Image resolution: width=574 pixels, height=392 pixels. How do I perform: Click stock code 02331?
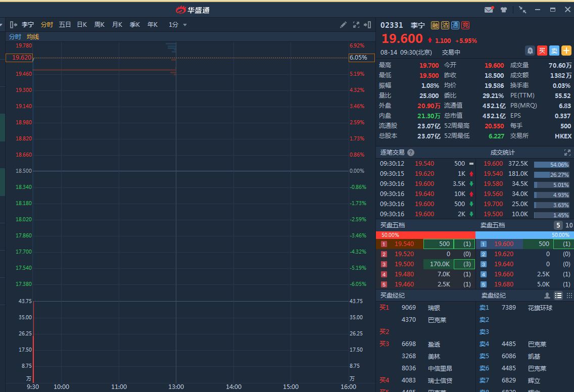(391, 25)
